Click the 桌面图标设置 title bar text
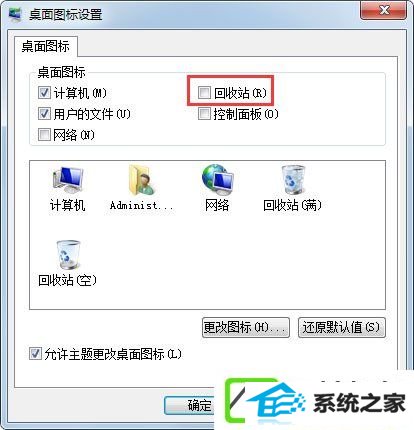This screenshot has width=414, height=430. click(x=65, y=15)
